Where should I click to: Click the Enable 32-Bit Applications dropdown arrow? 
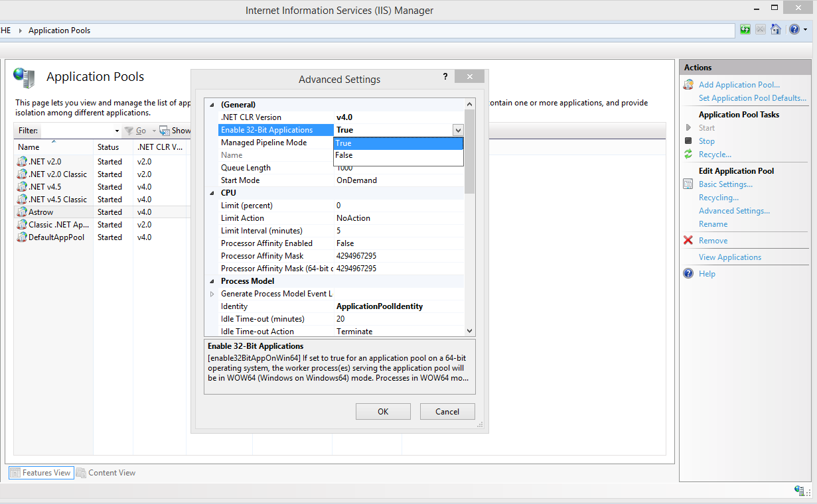tap(457, 131)
